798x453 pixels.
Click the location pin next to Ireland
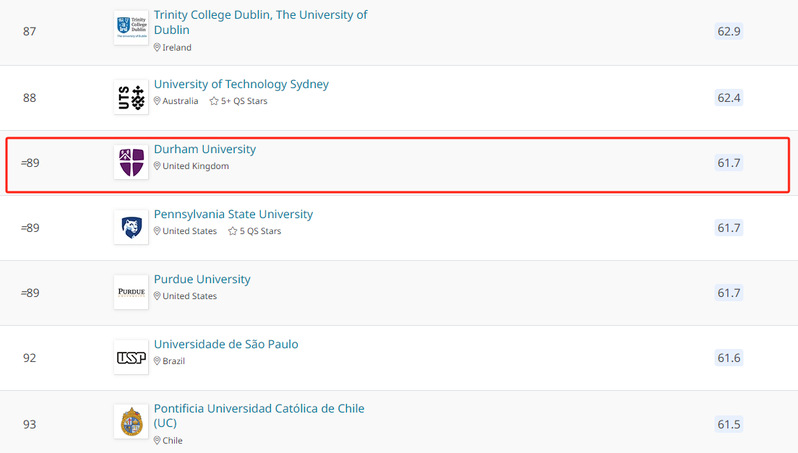pos(157,47)
